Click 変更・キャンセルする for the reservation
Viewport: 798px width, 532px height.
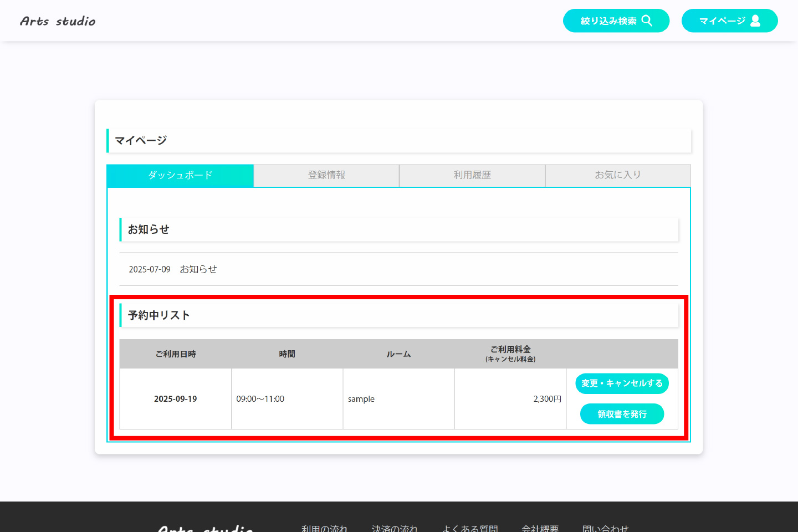[622, 383]
